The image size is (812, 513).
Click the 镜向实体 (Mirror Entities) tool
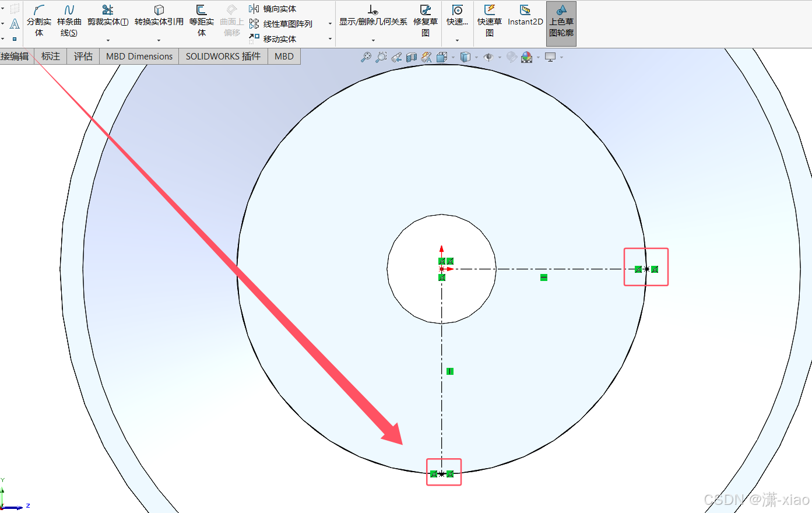pos(273,9)
